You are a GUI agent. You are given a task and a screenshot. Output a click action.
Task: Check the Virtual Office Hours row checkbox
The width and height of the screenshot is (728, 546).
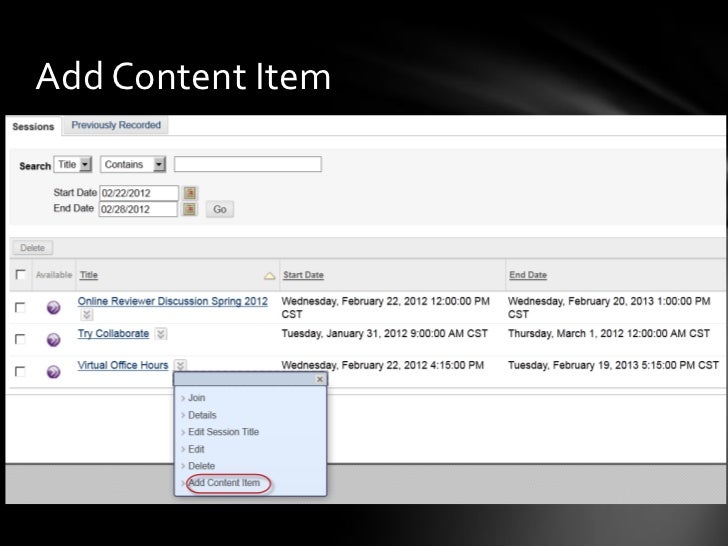(20, 371)
